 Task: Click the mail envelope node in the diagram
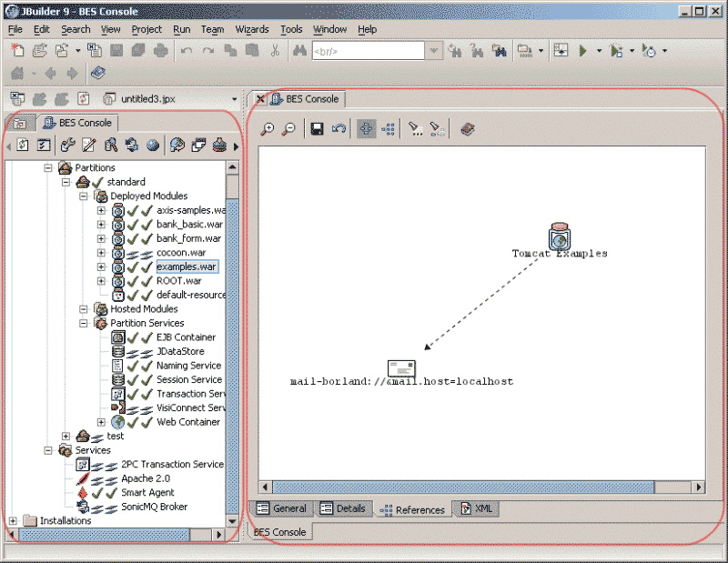coord(401,367)
